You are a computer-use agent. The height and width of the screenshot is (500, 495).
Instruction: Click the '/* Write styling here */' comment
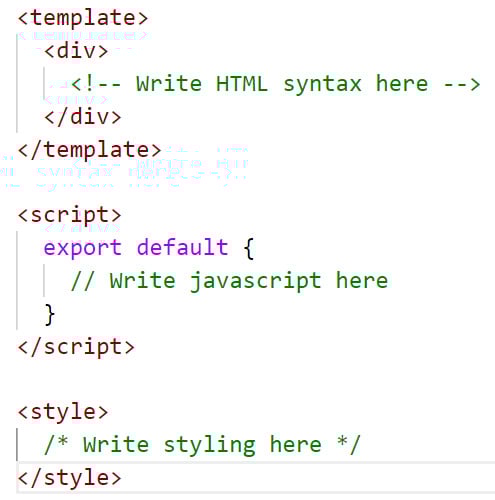[202, 445]
